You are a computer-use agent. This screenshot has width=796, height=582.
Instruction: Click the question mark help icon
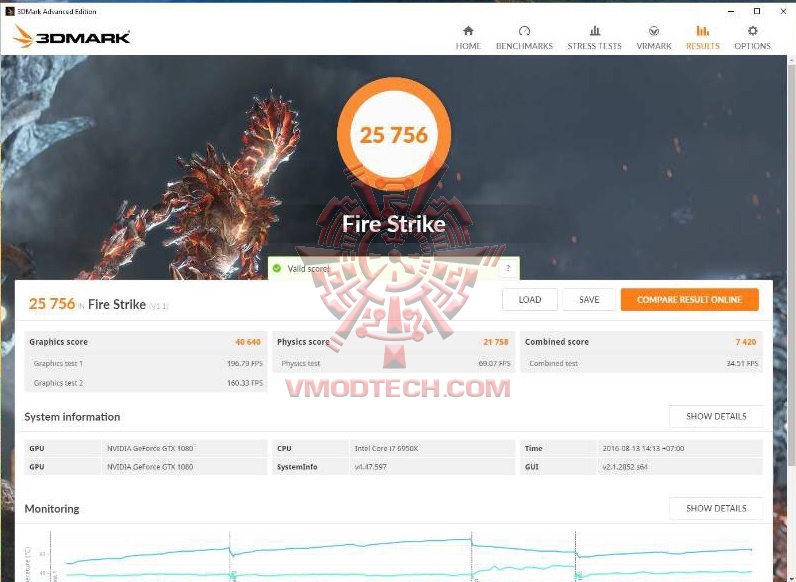coord(508,268)
